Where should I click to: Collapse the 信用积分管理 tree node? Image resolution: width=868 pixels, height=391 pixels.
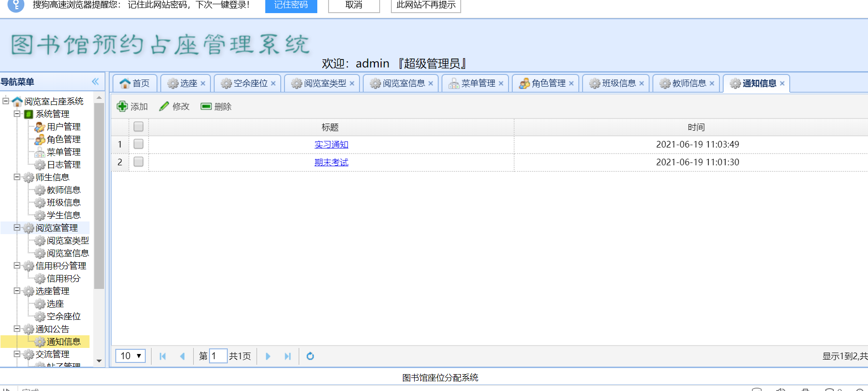(17, 265)
